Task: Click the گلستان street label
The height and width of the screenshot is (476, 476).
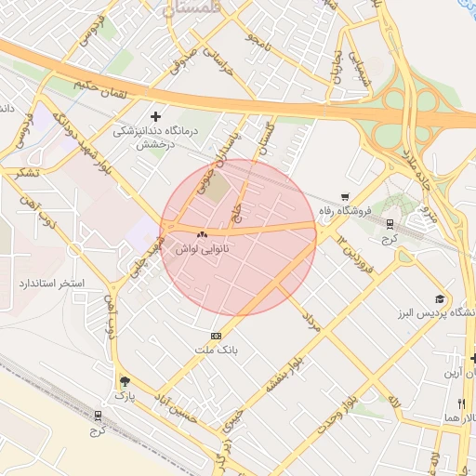Action: point(267,139)
